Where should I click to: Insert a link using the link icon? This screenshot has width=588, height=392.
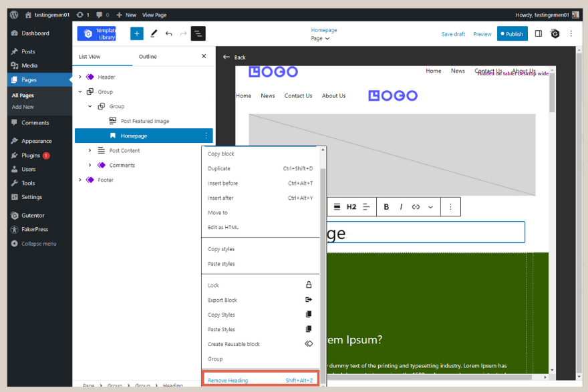(416, 206)
